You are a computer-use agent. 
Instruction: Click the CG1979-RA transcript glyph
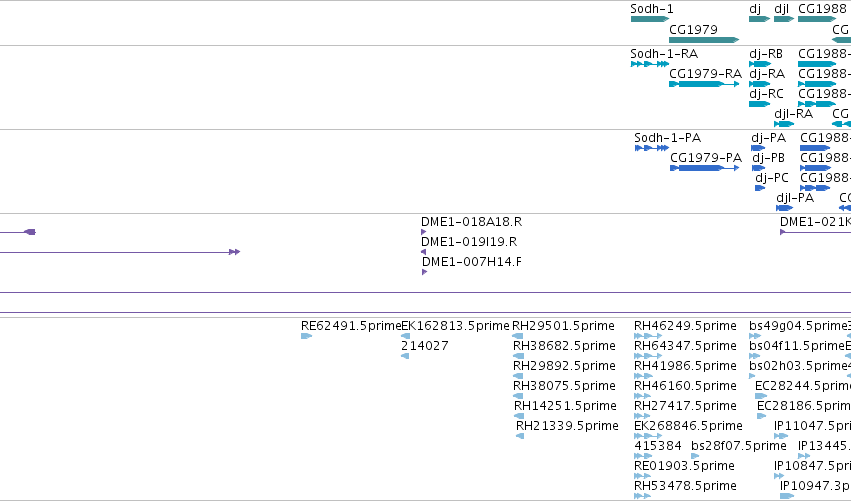coord(704,84)
